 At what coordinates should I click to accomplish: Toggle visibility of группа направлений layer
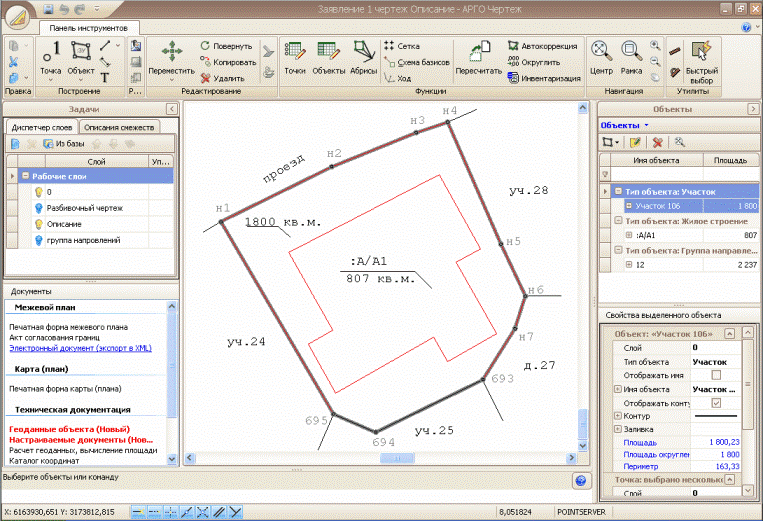click(38, 240)
